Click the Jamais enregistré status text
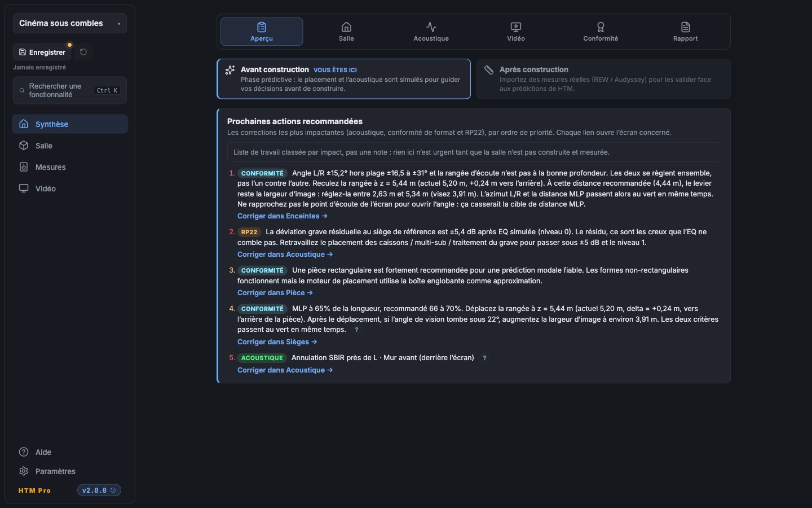This screenshot has width=812, height=508. 39,67
